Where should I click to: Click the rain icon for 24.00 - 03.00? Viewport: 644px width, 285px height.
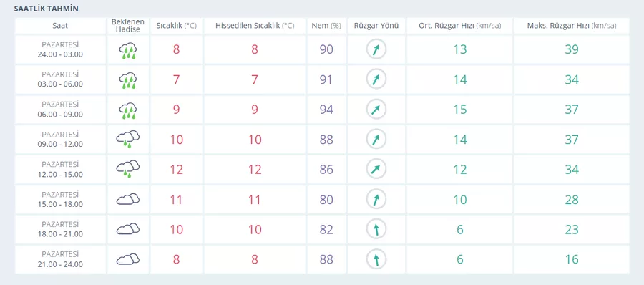[128, 49]
